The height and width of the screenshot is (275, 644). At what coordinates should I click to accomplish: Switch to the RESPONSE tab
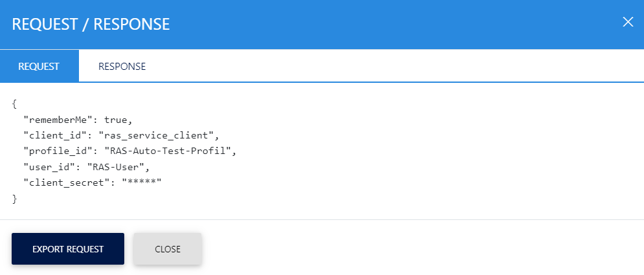point(122,66)
